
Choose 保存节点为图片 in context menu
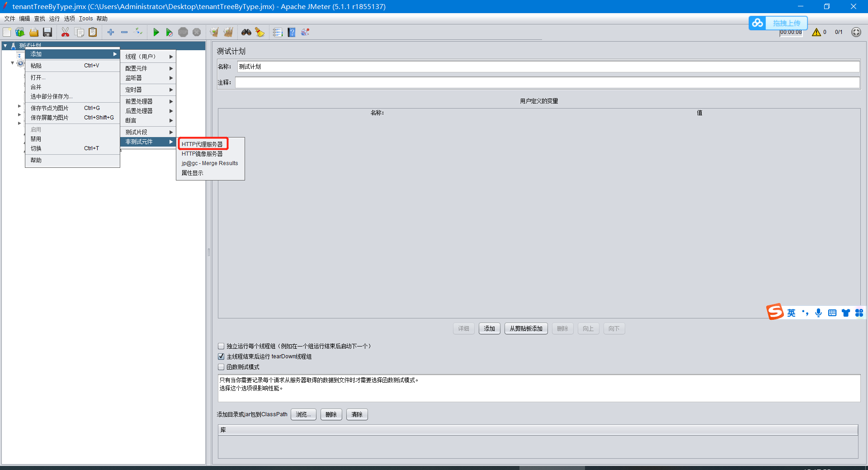point(72,108)
